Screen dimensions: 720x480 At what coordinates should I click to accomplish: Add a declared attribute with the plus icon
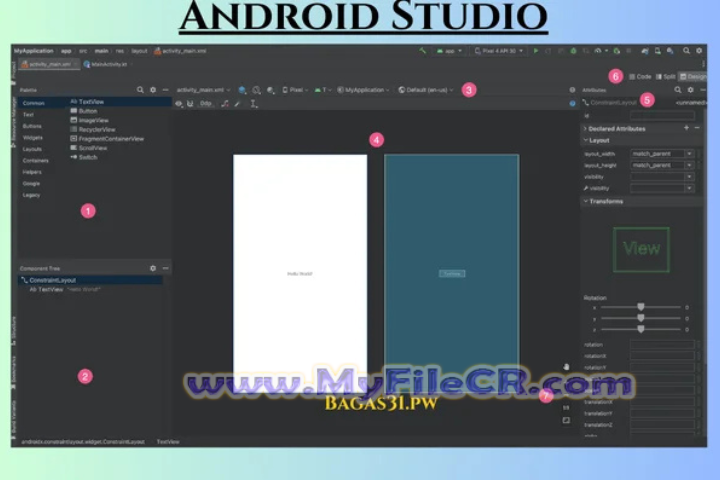[686, 128]
